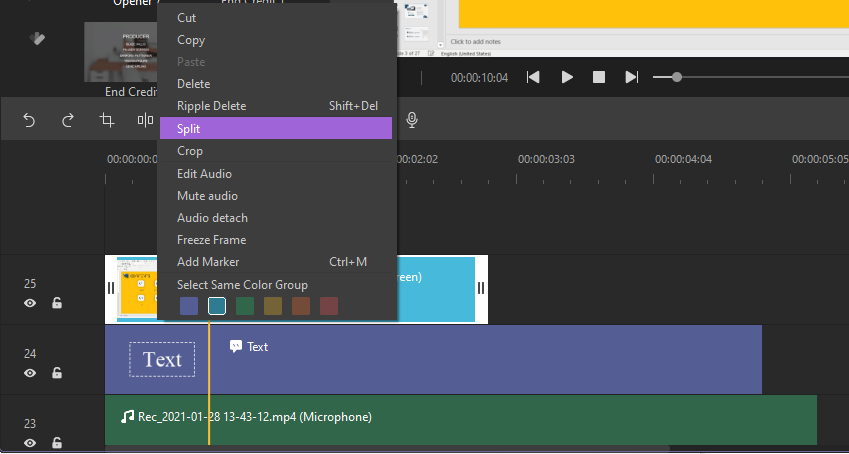Click the microphone voiceover icon

(x=412, y=120)
